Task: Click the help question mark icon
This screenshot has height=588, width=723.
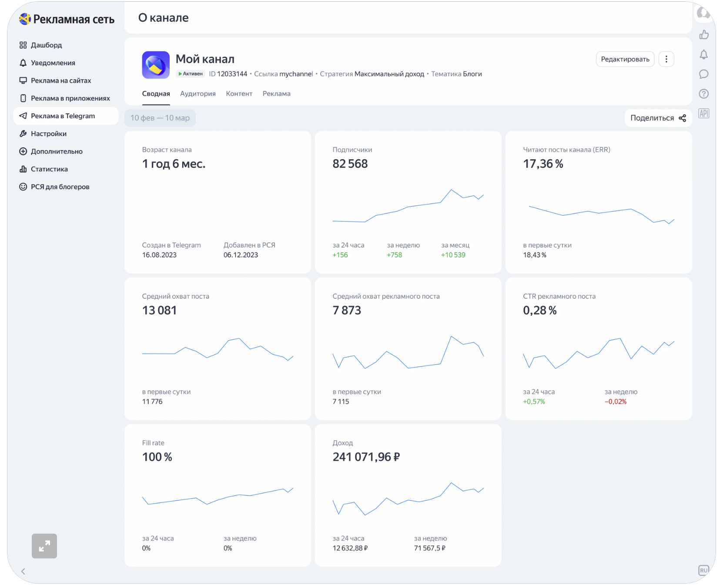Action: tap(703, 94)
